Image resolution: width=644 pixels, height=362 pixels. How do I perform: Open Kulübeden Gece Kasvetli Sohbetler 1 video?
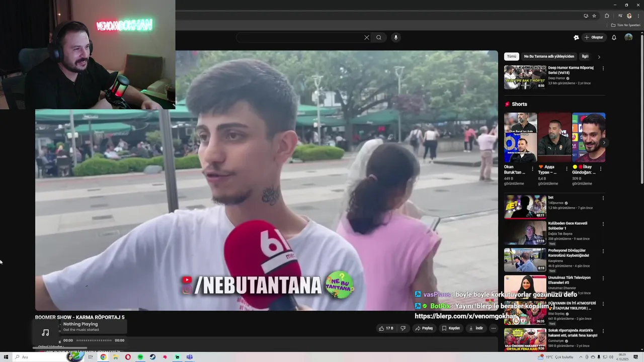coord(525,232)
